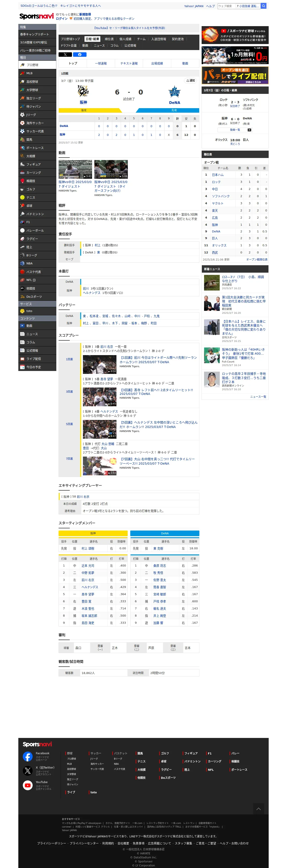Toggle the 通知 notification button
Viewport: 287px width, 868px height.
(191, 80)
